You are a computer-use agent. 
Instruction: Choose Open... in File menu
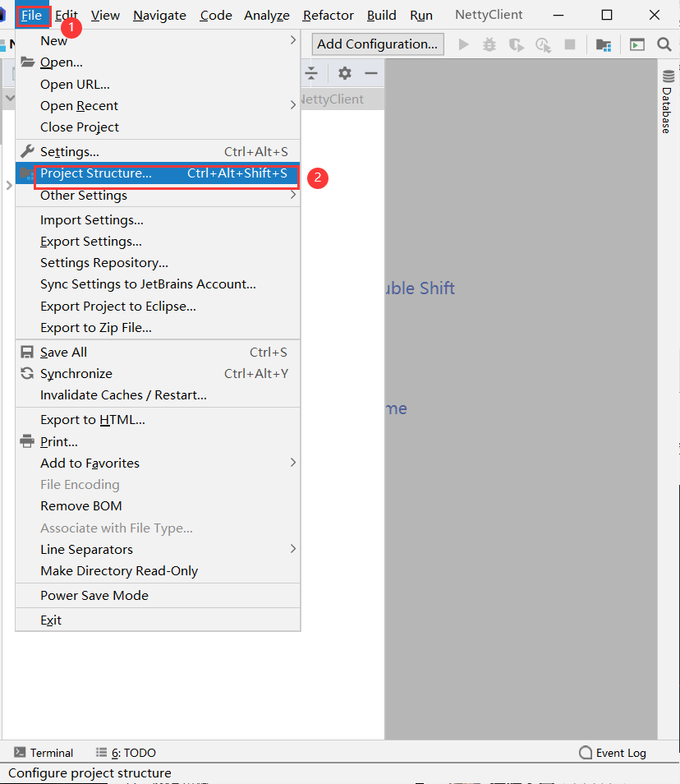[158, 62]
